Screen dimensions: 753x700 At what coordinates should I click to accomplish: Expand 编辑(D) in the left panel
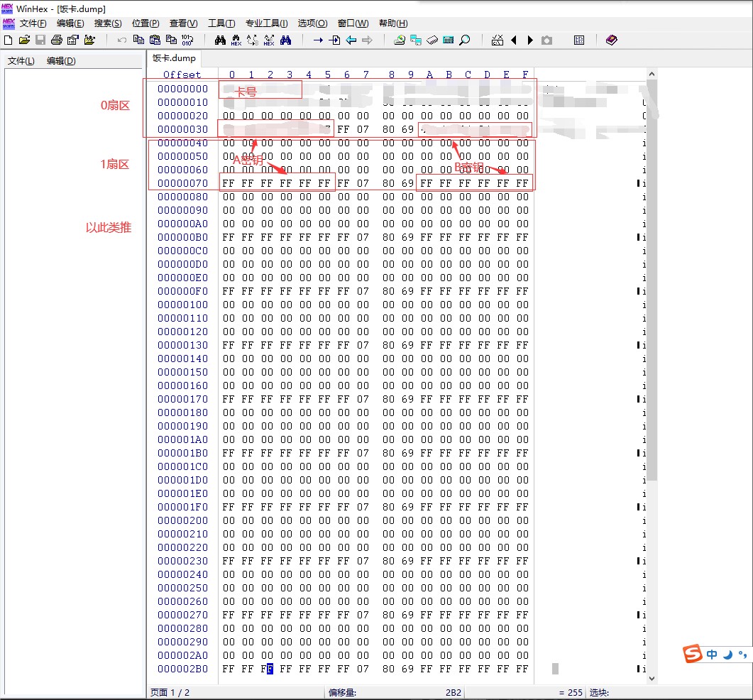pos(61,61)
